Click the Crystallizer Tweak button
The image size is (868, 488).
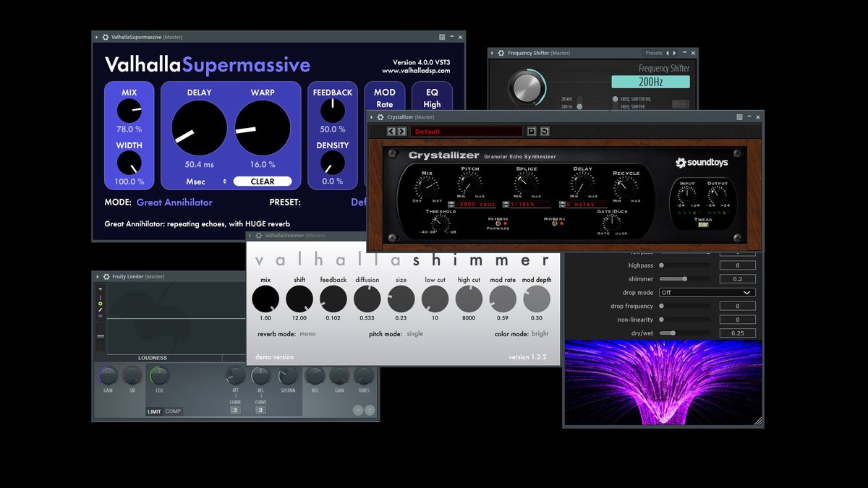(702, 224)
